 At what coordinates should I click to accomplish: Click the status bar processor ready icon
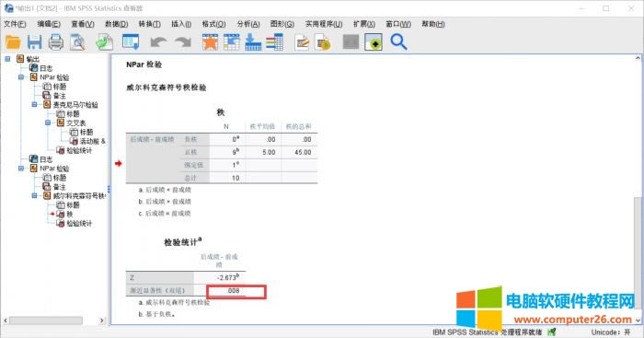pyautogui.click(x=552, y=332)
